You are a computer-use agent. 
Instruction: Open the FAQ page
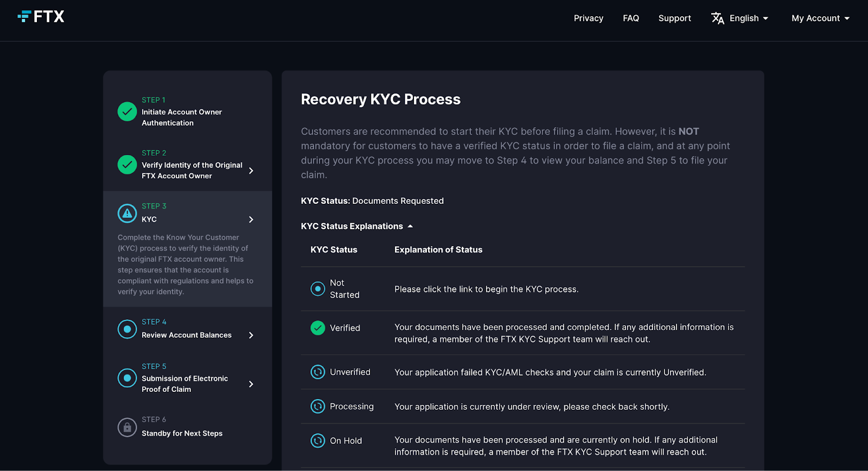(630, 18)
